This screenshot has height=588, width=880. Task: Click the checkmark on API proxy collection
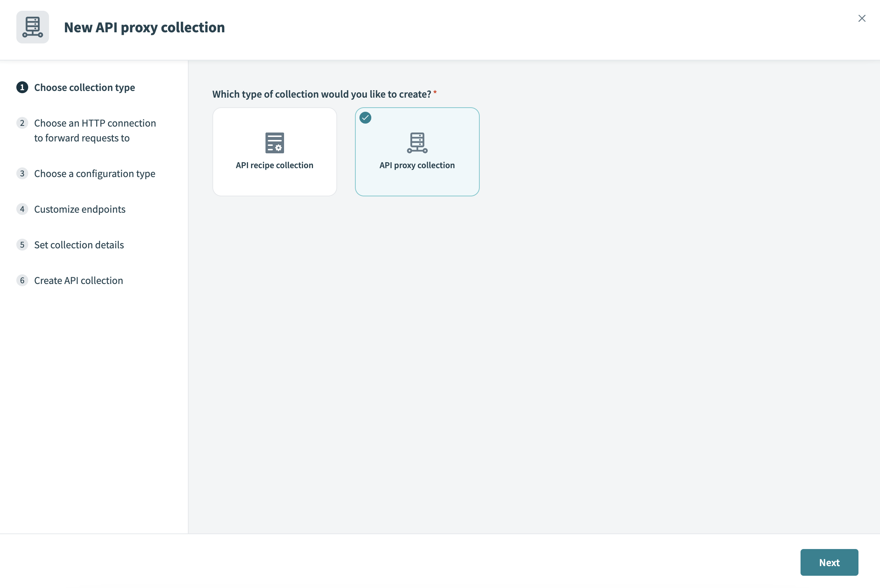pos(365,117)
